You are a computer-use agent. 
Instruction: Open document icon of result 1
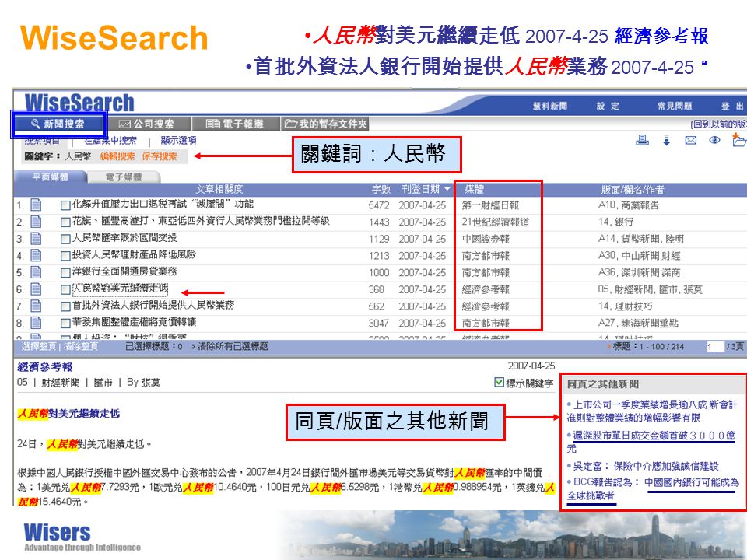pyautogui.click(x=36, y=205)
